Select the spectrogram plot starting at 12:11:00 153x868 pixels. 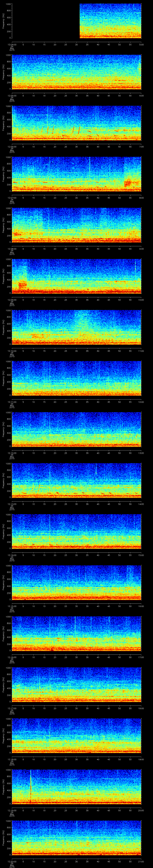coord(77,378)
